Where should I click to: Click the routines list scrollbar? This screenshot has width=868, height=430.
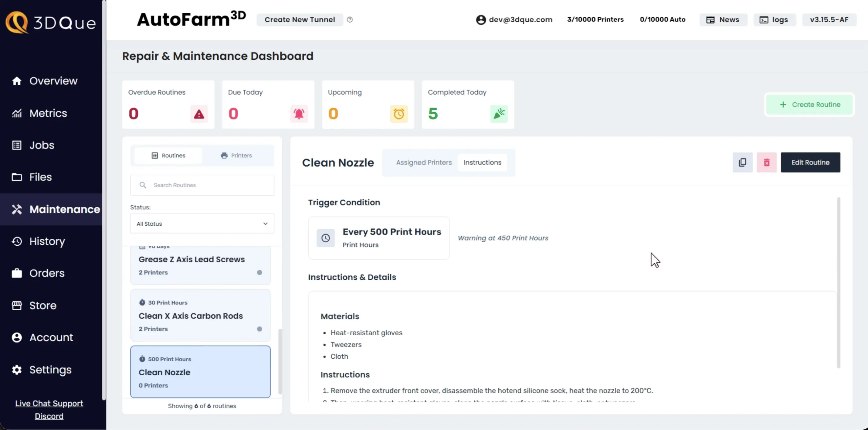[x=280, y=361]
